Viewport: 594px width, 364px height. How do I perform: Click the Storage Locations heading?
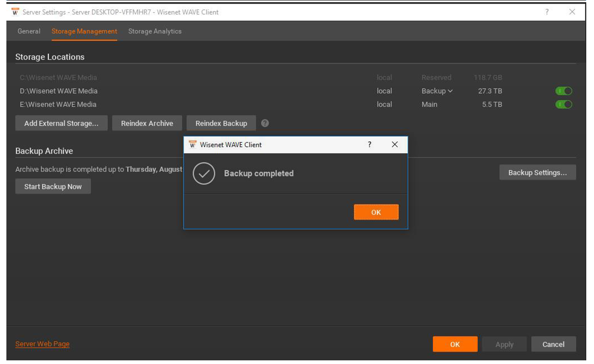pos(50,57)
